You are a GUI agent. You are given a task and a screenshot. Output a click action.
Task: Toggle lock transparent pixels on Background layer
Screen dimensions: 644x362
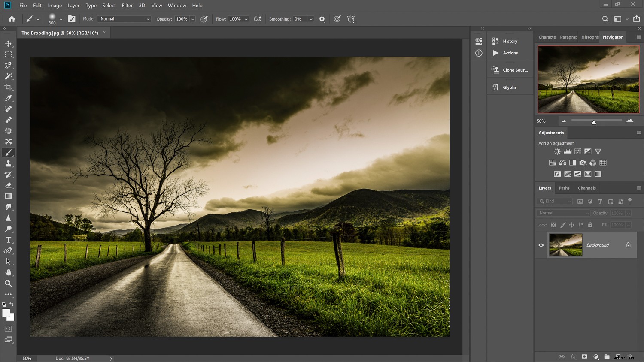pyautogui.click(x=553, y=225)
